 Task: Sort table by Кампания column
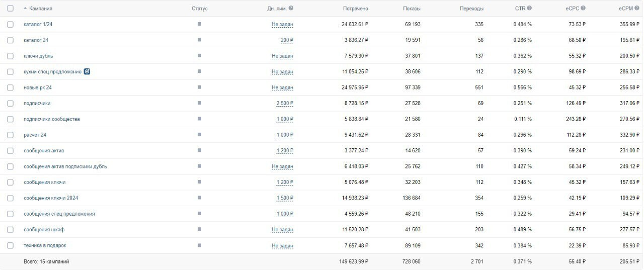coord(40,9)
